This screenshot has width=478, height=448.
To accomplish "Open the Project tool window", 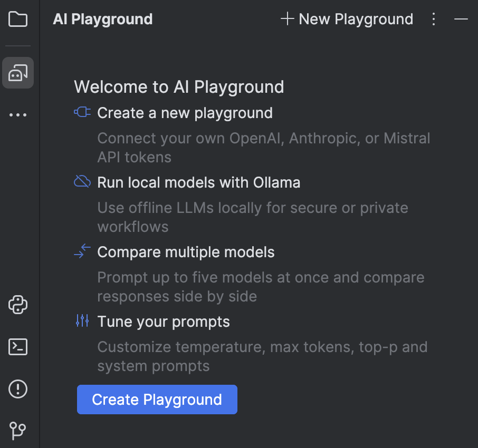I will coord(18,19).
